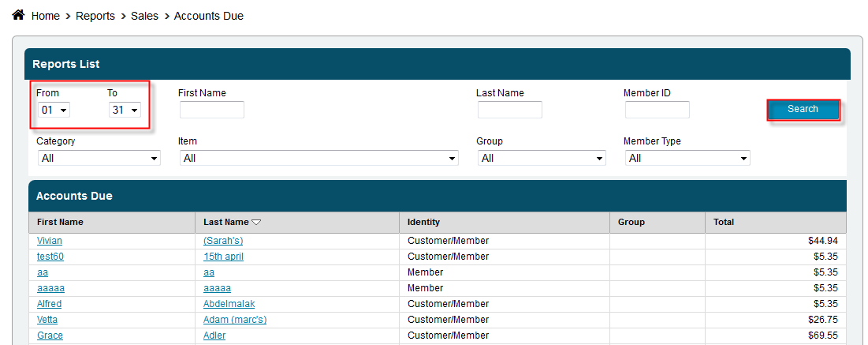Image resolution: width=868 pixels, height=345 pixels.
Task: Expand the Category dropdown
Action: 99,158
